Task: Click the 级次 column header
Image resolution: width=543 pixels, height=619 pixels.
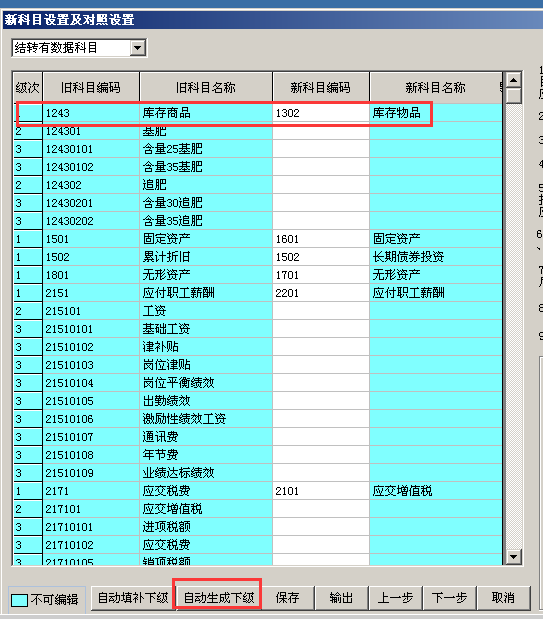Action: click(28, 87)
